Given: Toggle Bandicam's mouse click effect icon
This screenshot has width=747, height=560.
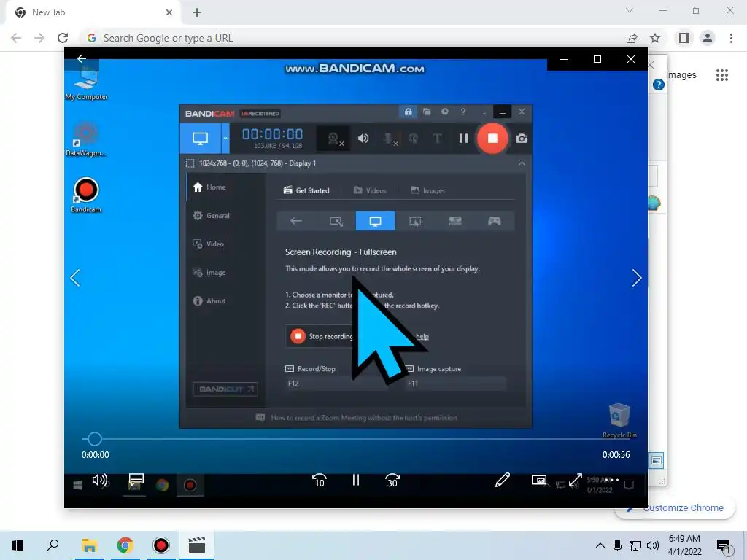Looking at the screenshot, I should [413, 139].
